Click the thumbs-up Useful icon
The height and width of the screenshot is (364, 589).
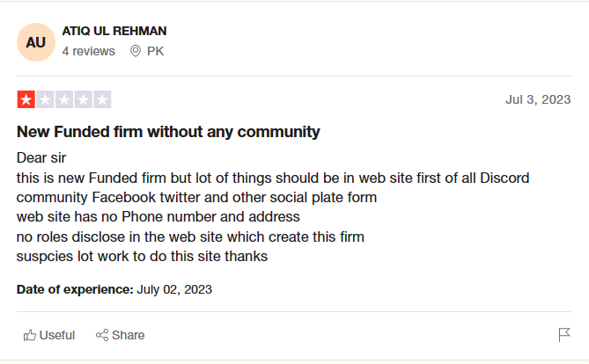pos(30,335)
